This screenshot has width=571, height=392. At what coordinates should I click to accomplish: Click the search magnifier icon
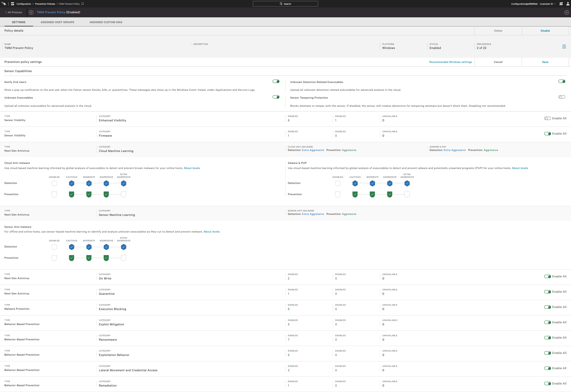[281, 4]
